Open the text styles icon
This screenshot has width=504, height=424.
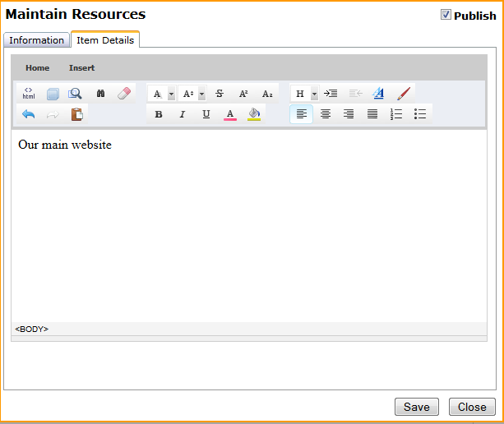(x=379, y=94)
